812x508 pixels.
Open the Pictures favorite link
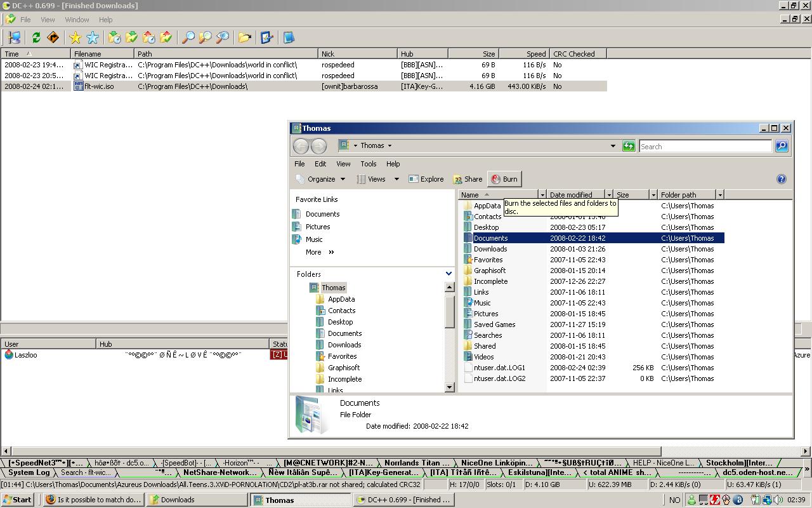[x=317, y=227]
